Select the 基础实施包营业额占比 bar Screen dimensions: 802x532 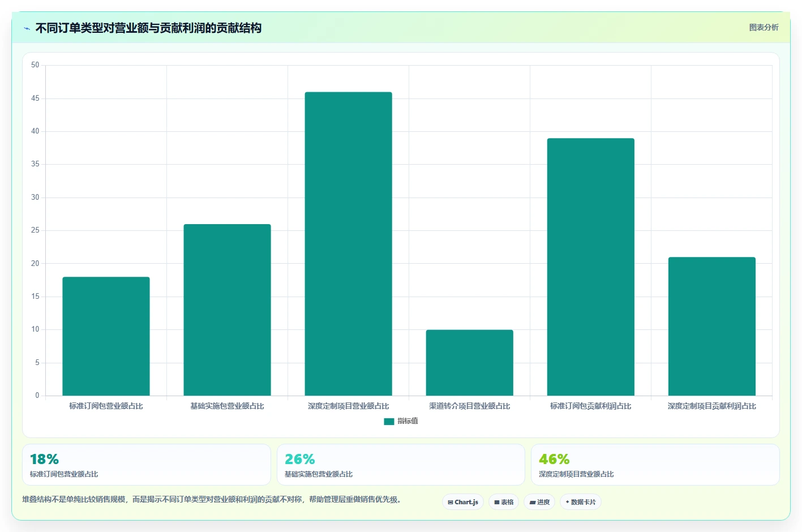(227, 310)
